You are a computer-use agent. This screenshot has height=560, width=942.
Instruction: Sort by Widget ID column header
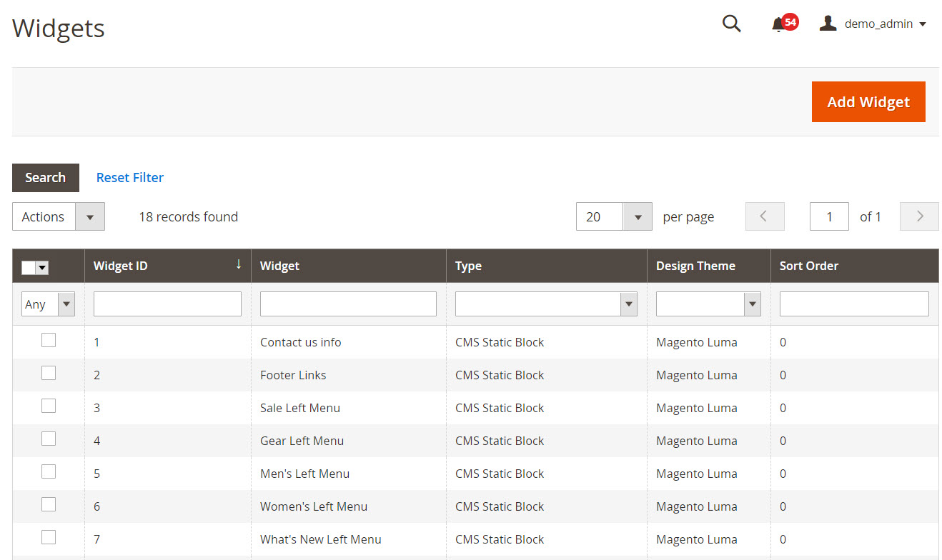167,266
